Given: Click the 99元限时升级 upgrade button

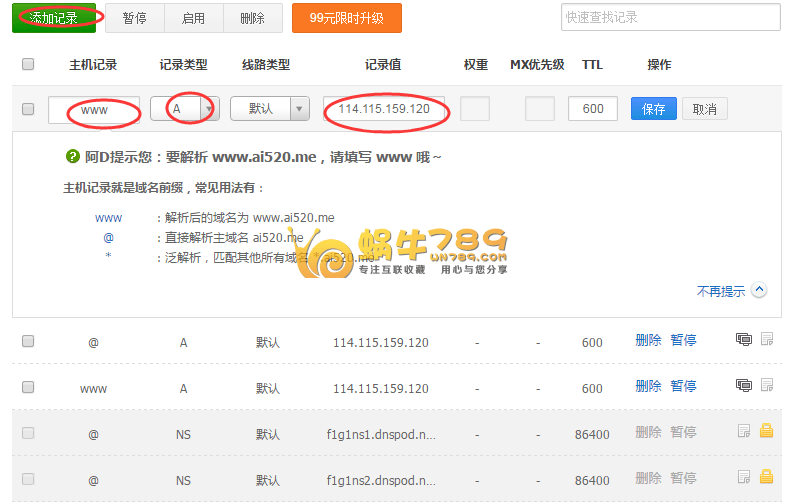Looking at the screenshot, I should [x=346, y=18].
